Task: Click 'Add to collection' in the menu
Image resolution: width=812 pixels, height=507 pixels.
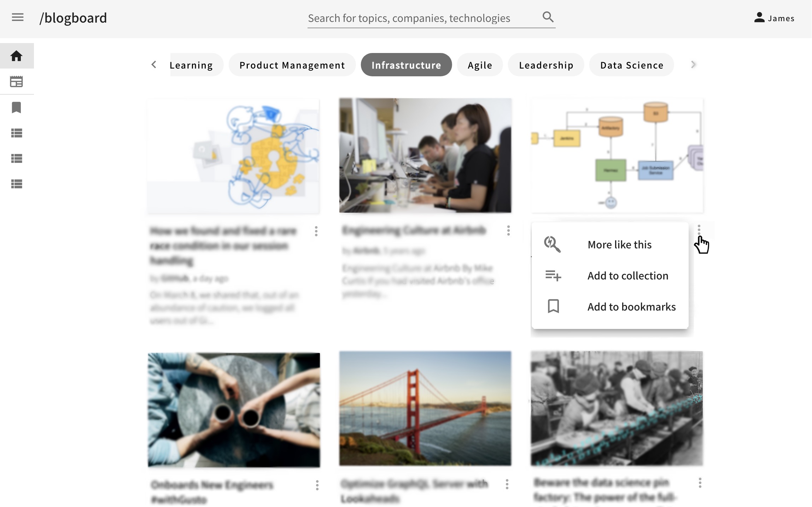Action: coord(628,276)
